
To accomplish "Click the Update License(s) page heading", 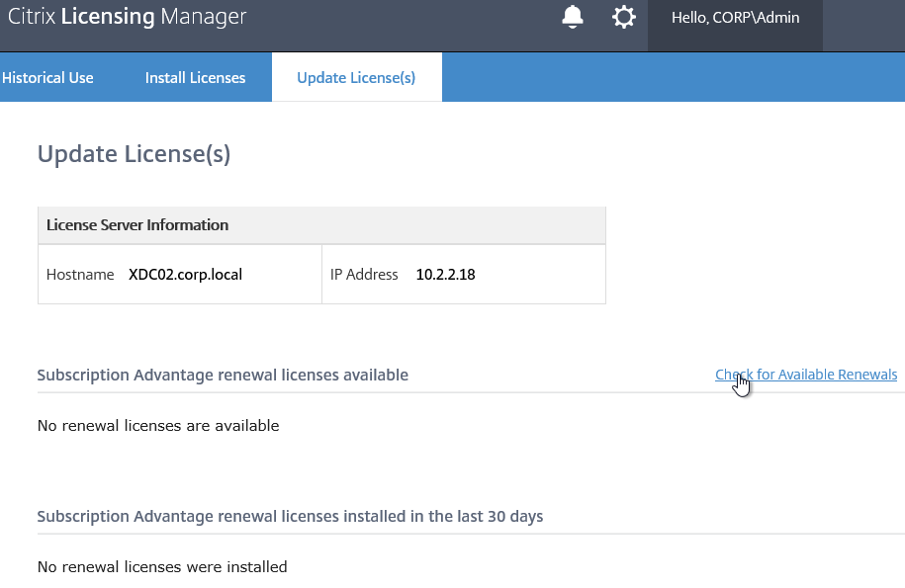I will pyautogui.click(x=134, y=154).
